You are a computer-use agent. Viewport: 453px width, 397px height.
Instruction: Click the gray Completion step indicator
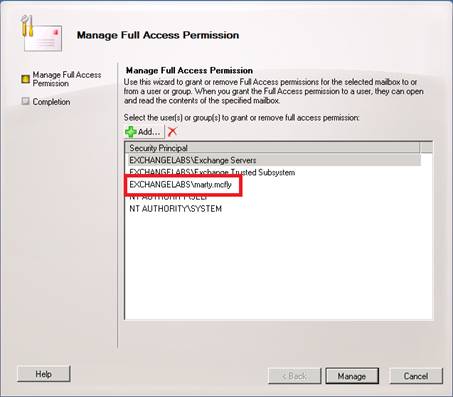[25, 101]
